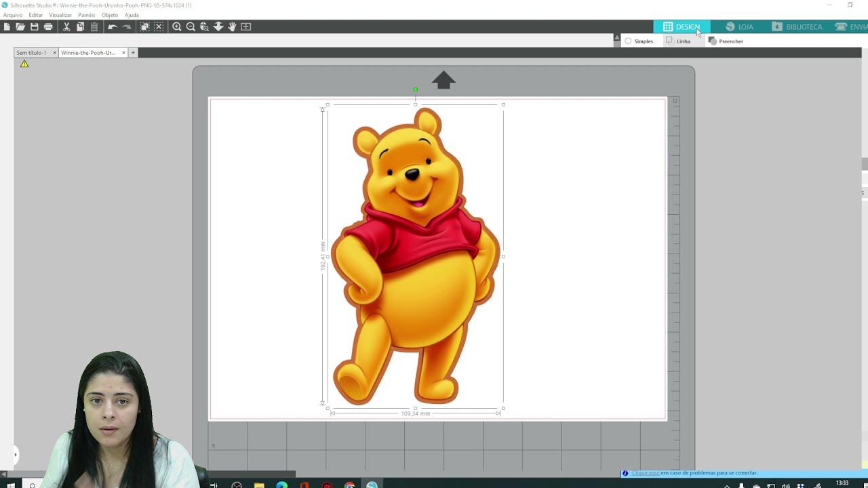The image size is (868, 488).
Task: Close the Winnie-the-Pooh document tab
Action: (x=123, y=53)
